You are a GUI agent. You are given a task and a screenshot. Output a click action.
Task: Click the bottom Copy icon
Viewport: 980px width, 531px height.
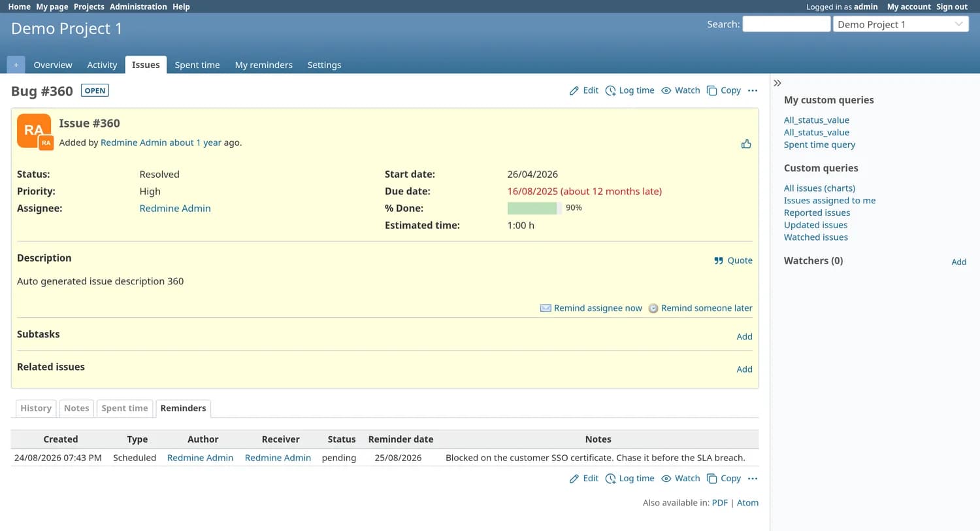712,479
